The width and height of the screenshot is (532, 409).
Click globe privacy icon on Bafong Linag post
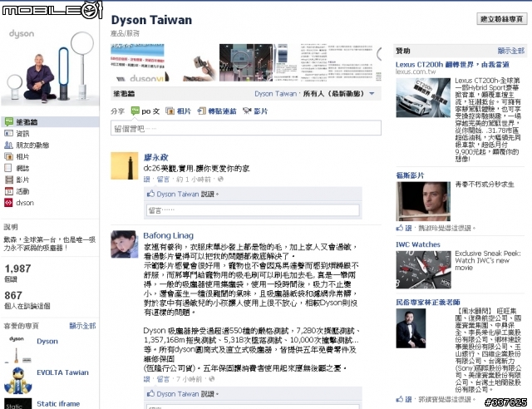[212, 378]
